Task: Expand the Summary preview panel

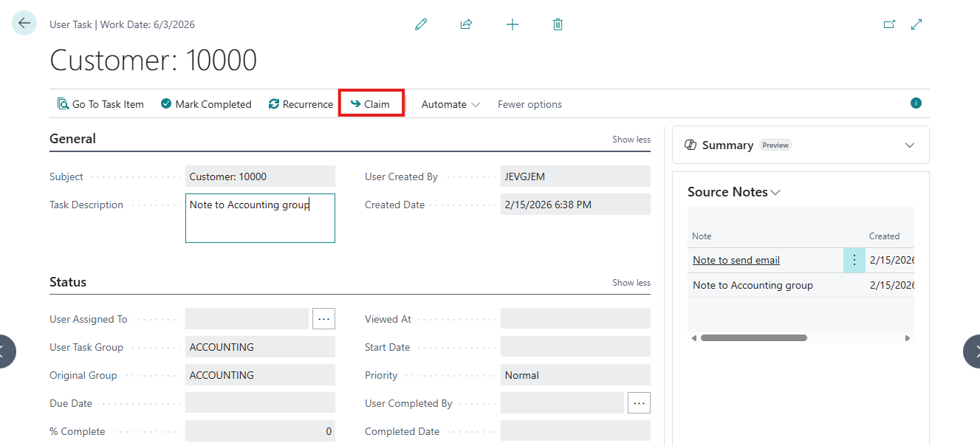Action: [x=910, y=145]
